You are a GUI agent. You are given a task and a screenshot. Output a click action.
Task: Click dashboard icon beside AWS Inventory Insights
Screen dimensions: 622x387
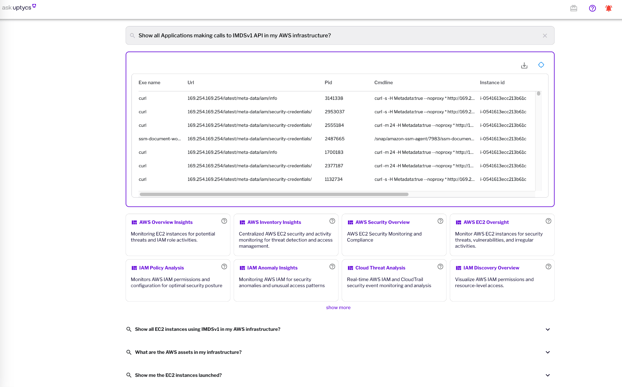[x=242, y=222]
